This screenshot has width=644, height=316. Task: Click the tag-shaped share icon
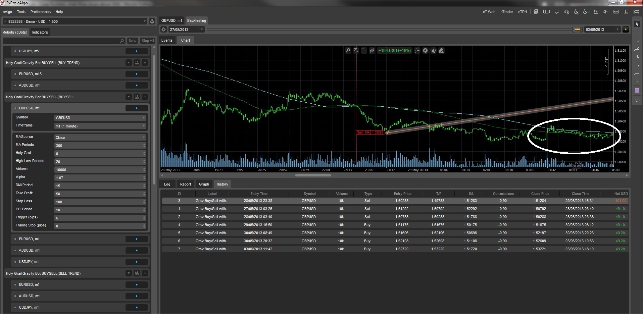(434, 51)
